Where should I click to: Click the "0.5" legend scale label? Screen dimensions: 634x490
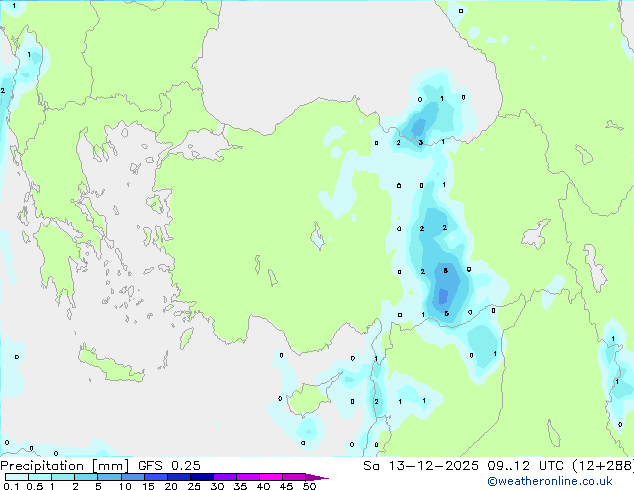(x=35, y=486)
